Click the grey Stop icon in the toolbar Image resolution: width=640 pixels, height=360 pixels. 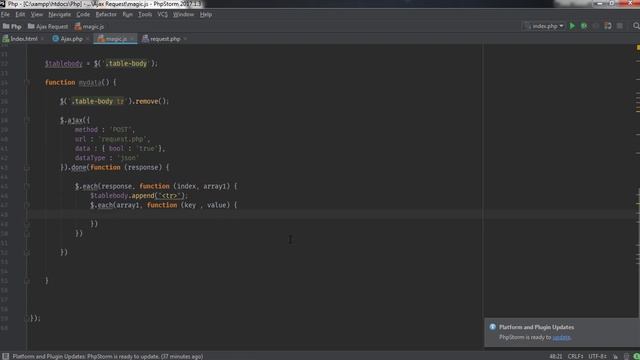(620, 26)
